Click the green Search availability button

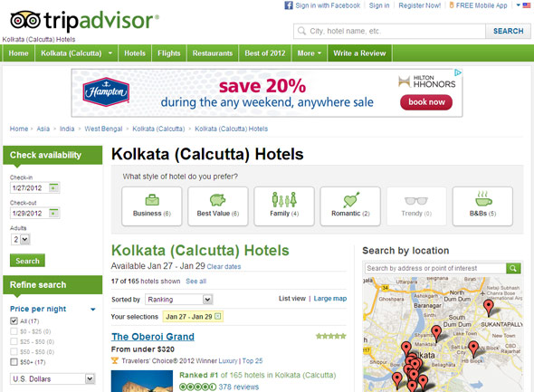(27, 261)
